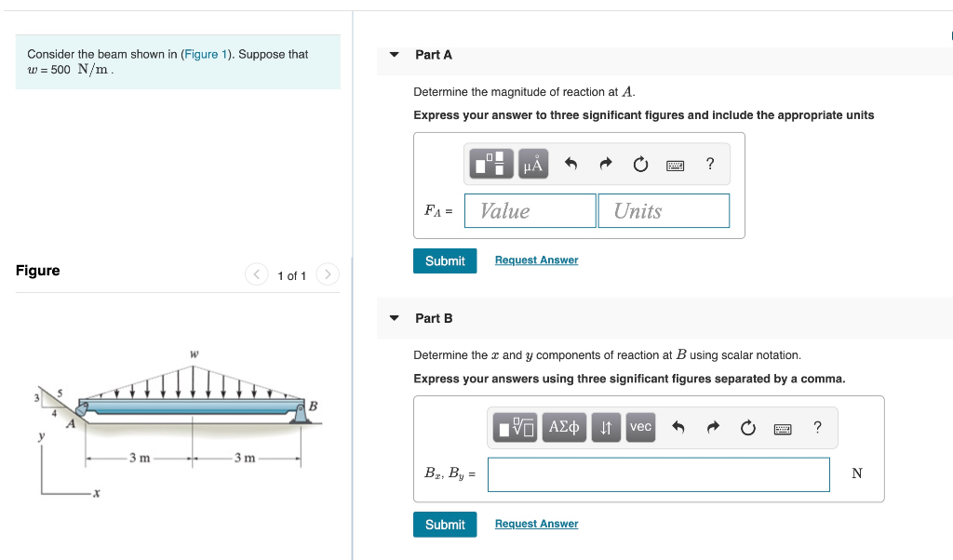Undo in Part A answer toolbar

(570, 164)
